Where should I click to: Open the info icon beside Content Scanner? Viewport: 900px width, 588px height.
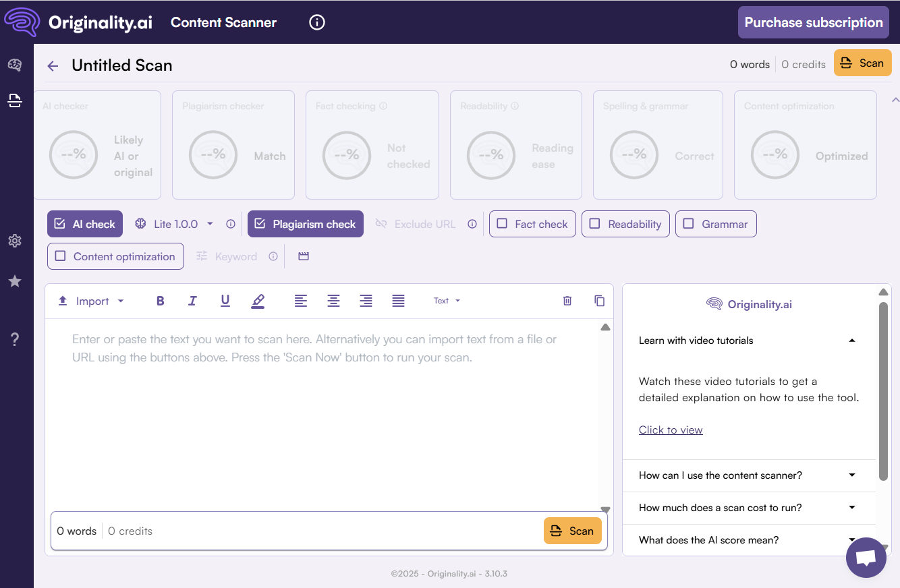(317, 22)
